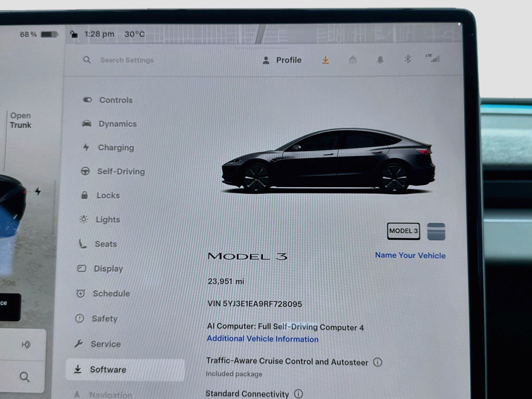Tap the headlight high beam icon
The image size is (532, 399).
point(26,344)
